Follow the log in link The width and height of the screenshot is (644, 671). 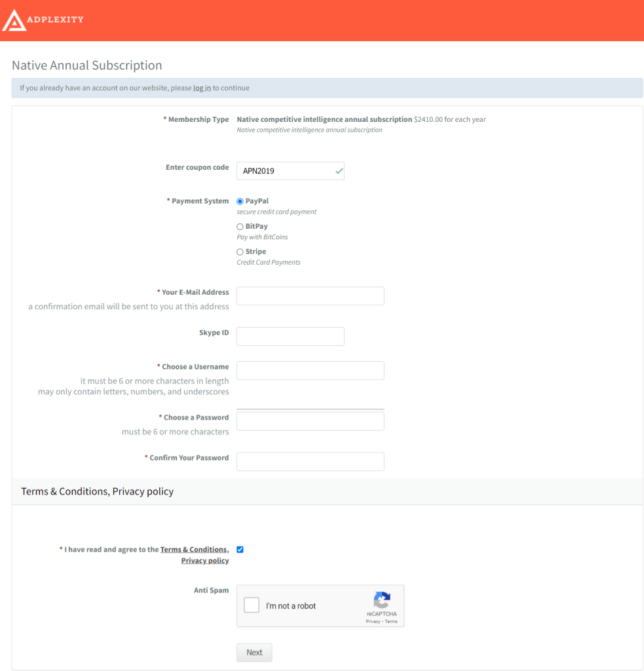click(x=202, y=88)
